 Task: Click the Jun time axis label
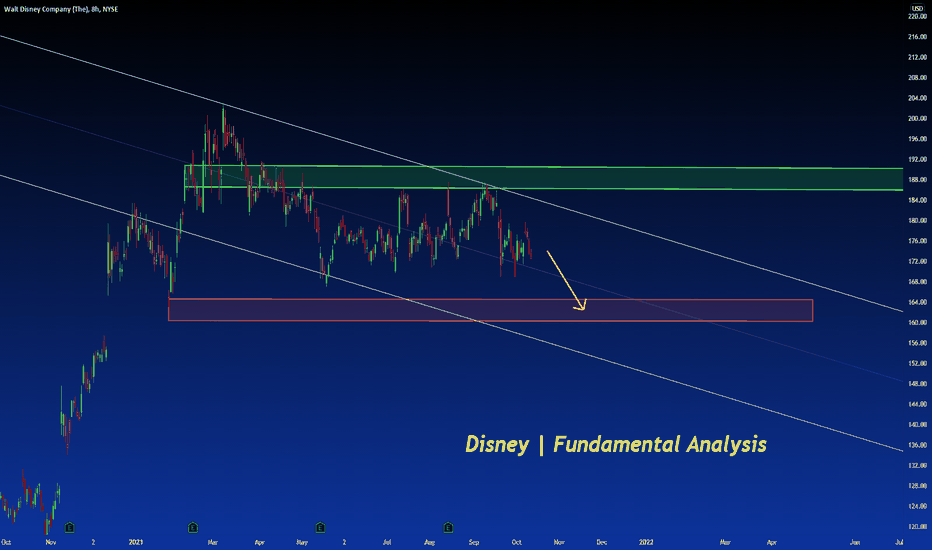[x=855, y=542]
